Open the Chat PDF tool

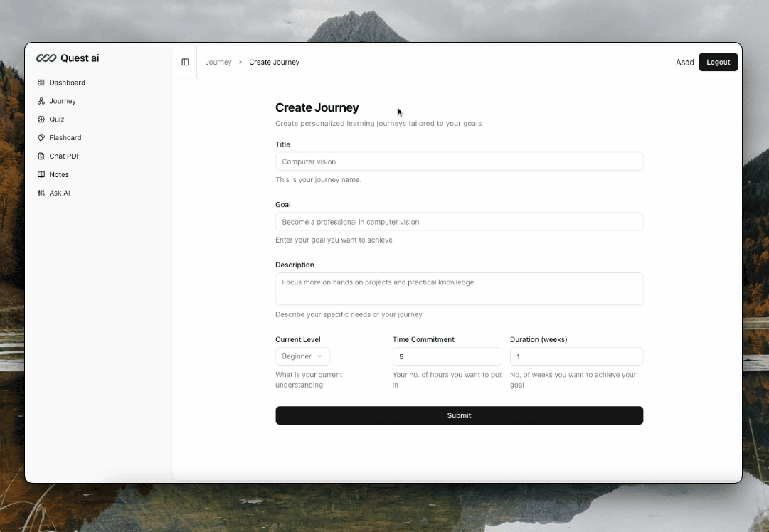tap(63, 156)
